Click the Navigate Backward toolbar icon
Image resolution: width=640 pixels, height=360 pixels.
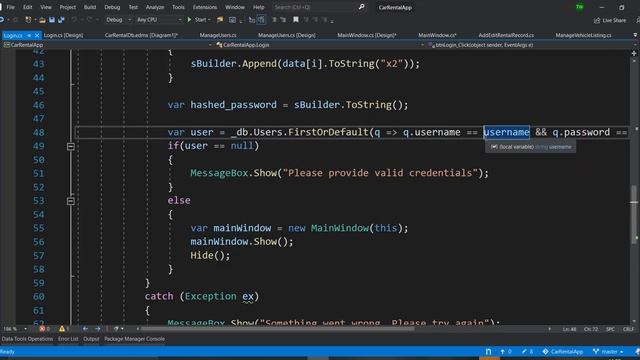(2, 20)
